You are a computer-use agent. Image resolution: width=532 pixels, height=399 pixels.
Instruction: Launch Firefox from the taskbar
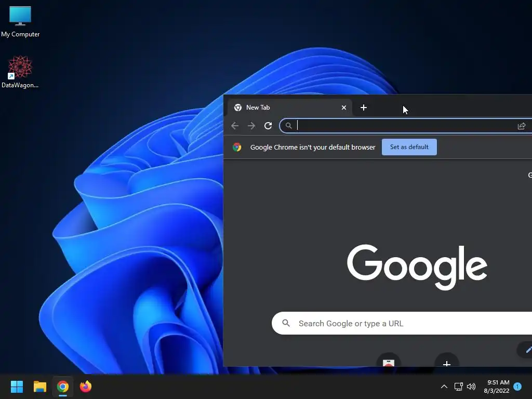click(x=86, y=387)
